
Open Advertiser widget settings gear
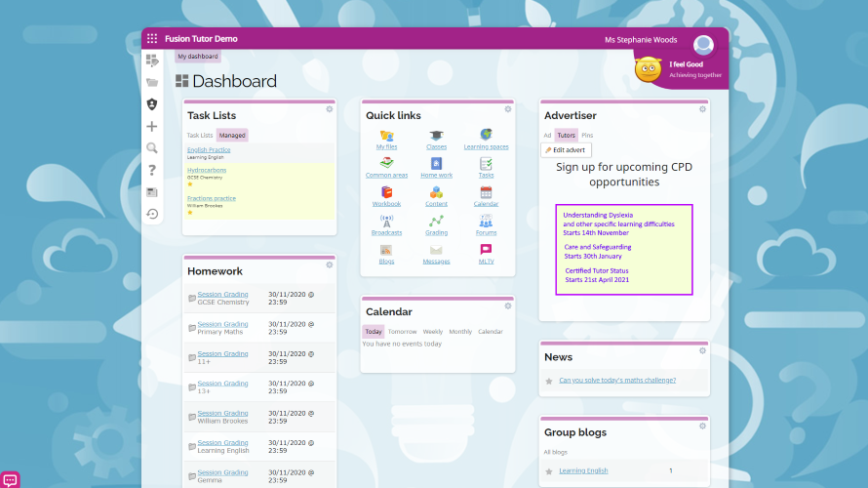point(702,109)
